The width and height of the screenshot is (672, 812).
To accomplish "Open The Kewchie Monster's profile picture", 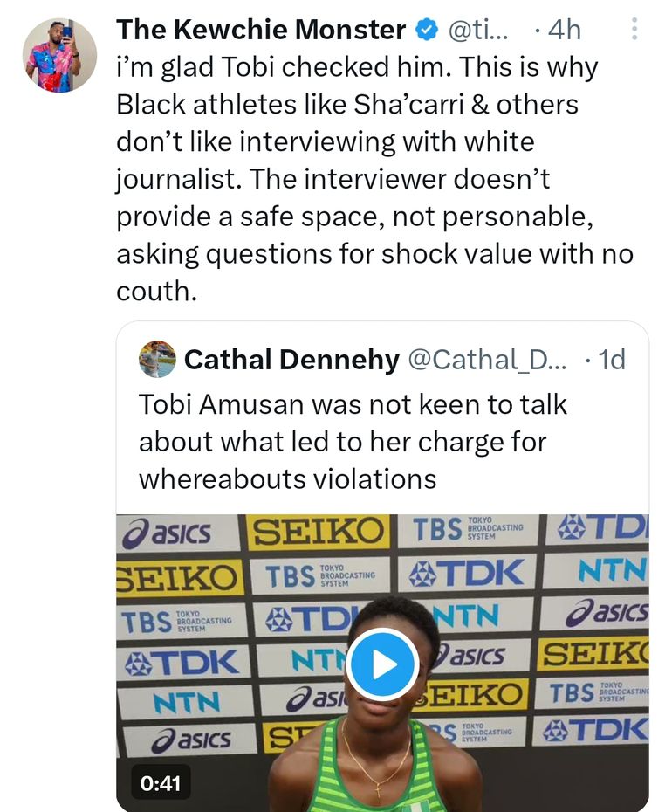I will click(x=59, y=55).
